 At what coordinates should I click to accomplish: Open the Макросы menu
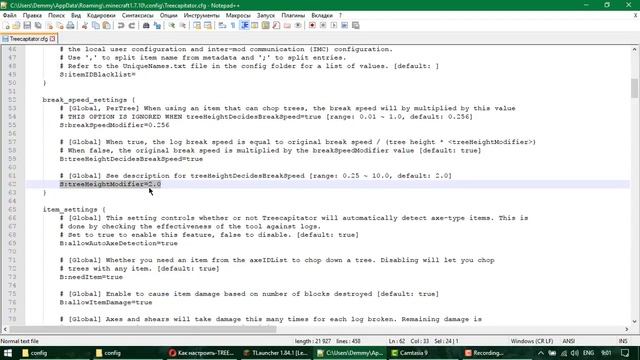[238, 15]
